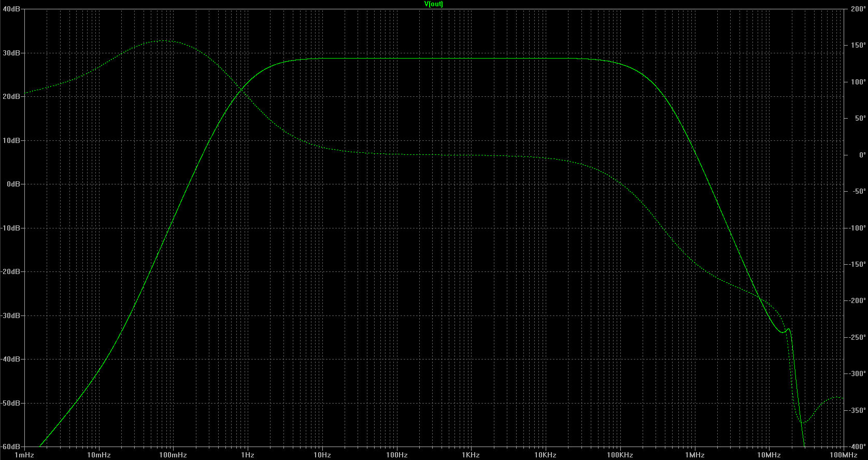Click the 1mHz frequency axis label

click(x=24, y=455)
